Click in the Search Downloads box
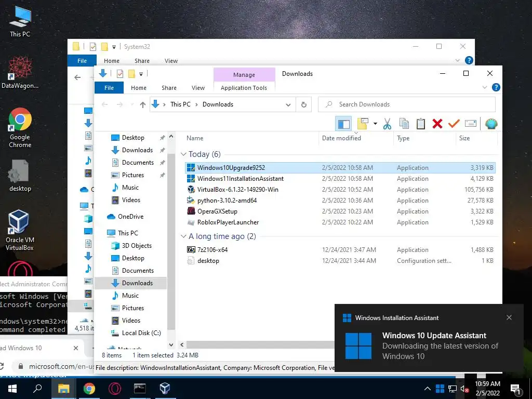532x399 pixels. [x=406, y=104]
